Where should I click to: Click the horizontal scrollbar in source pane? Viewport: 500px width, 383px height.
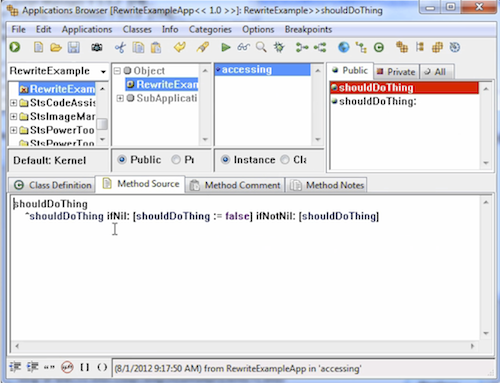(x=244, y=346)
